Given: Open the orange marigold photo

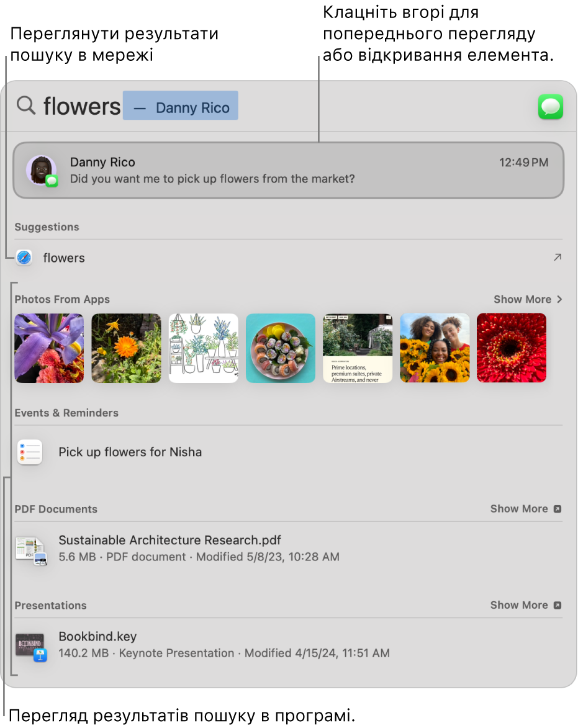Looking at the screenshot, I should [x=126, y=348].
